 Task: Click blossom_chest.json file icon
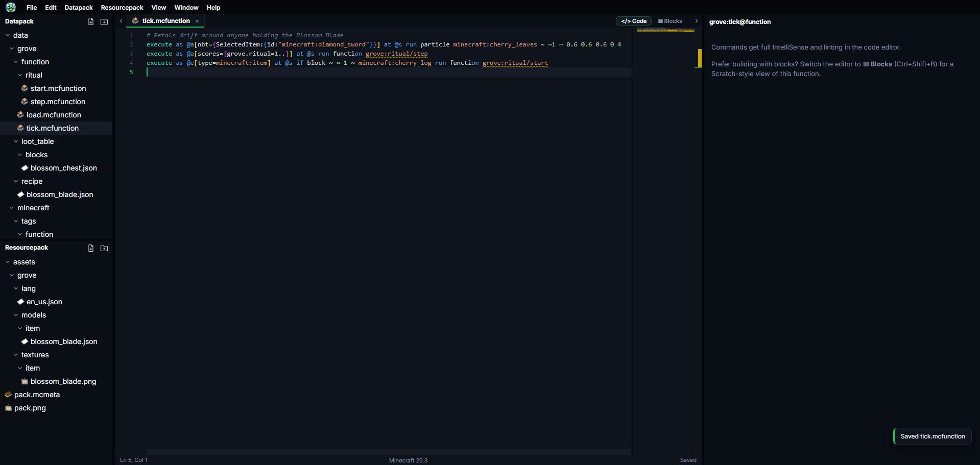[x=24, y=168]
